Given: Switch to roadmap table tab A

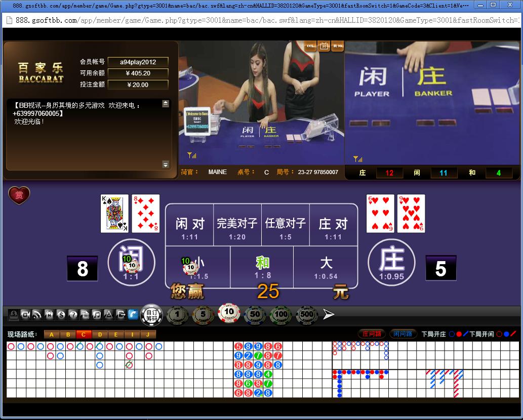Looking at the screenshot, I should [x=52, y=334].
